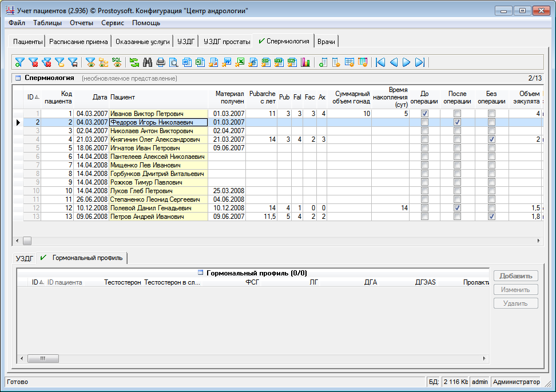Select the Гормональный профиль bottom tab

tap(87, 258)
